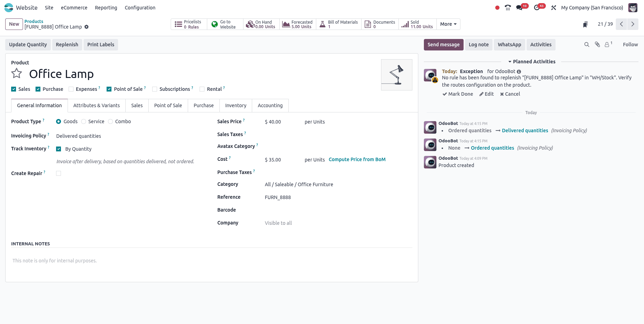644x324 pixels.
Task: Click the internal notes text area
Action: tap(212, 261)
